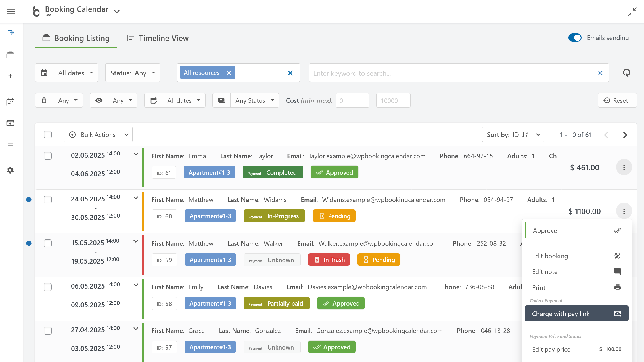Check the select-all bookings checkbox
Image resolution: width=644 pixels, height=362 pixels.
(48, 134)
